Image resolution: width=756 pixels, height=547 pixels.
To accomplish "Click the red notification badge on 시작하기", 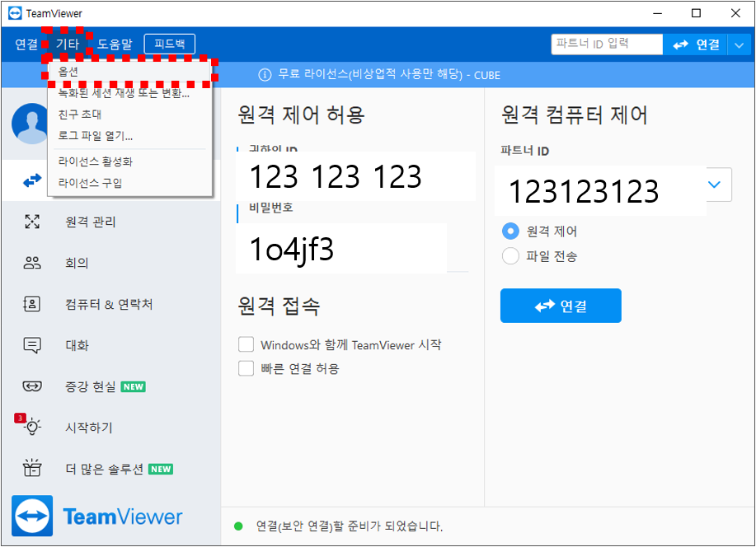I will tap(20, 418).
